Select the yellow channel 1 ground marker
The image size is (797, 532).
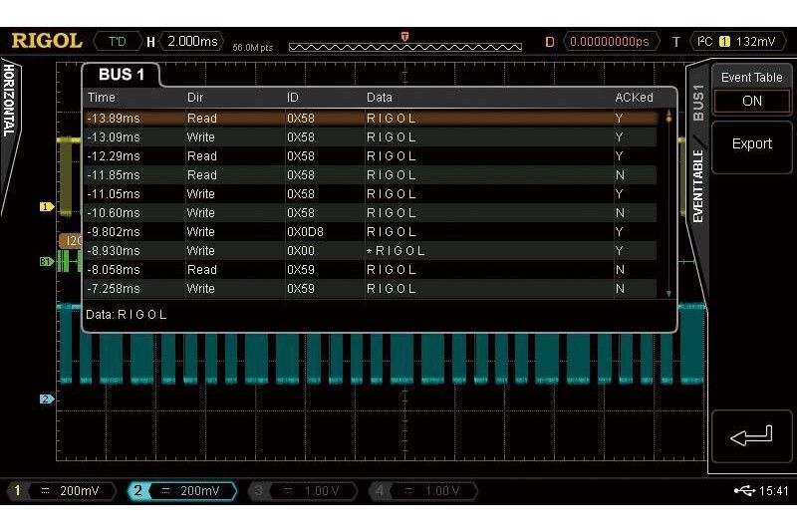(45, 207)
